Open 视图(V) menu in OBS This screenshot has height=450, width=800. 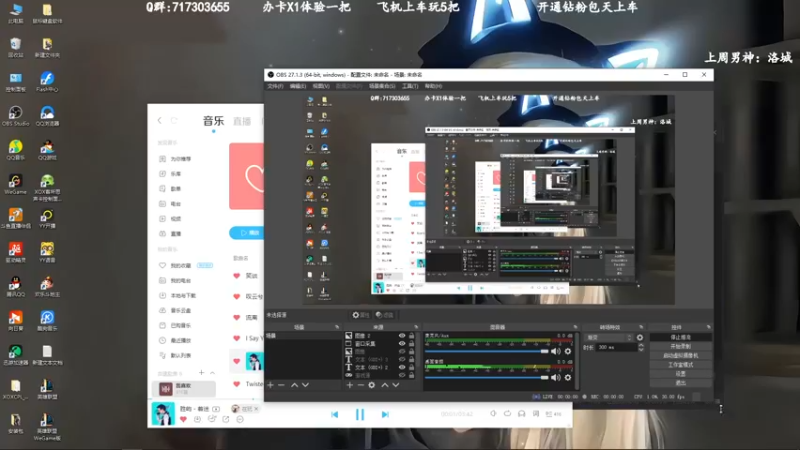click(320, 86)
